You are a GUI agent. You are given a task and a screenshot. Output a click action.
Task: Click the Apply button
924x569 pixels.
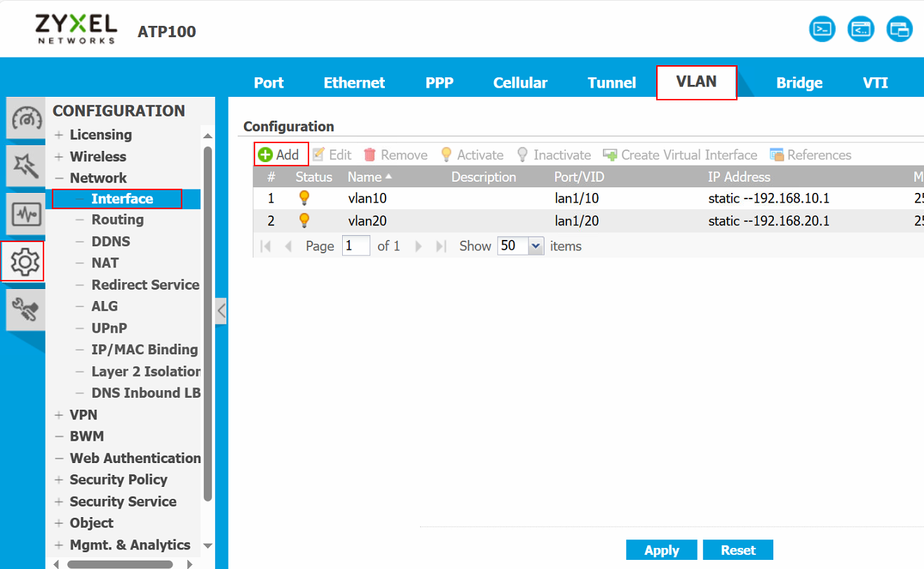(x=661, y=550)
